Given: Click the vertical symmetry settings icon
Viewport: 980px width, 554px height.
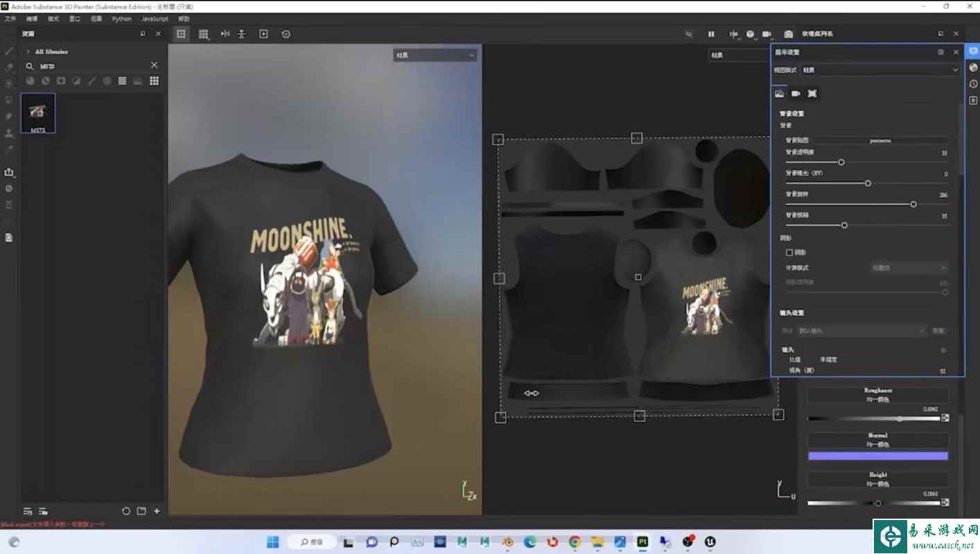Looking at the screenshot, I should pyautogui.click(x=241, y=33).
